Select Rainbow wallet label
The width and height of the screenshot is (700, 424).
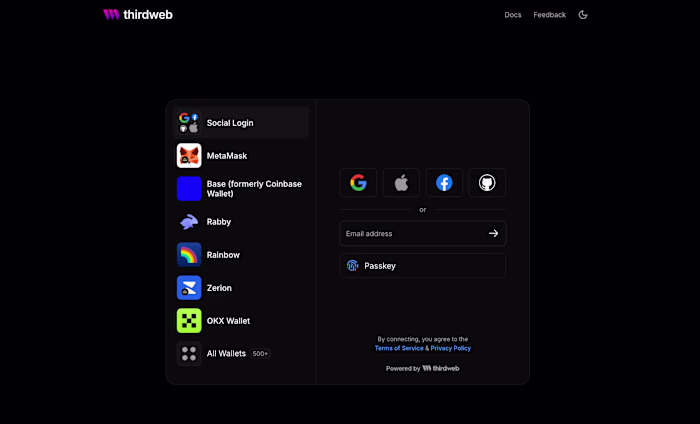click(x=223, y=255)
